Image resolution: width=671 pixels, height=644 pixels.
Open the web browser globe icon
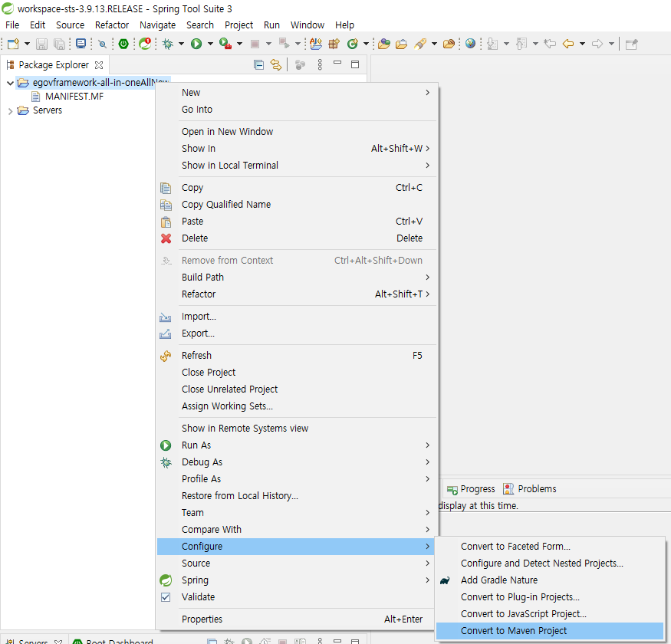point(470,44)
